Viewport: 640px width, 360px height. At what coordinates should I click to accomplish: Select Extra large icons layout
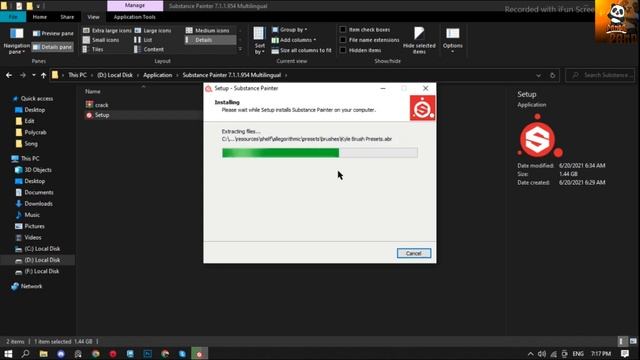pos(107,31)
